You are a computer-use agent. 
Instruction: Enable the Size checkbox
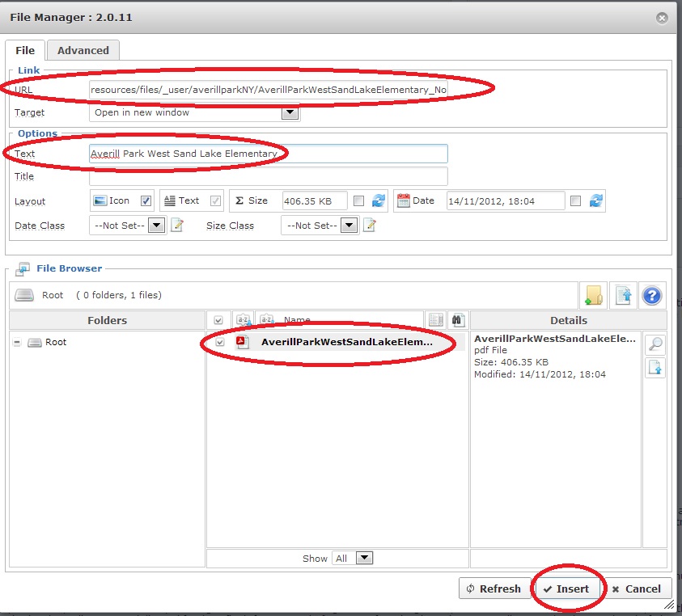coord(358,201)
